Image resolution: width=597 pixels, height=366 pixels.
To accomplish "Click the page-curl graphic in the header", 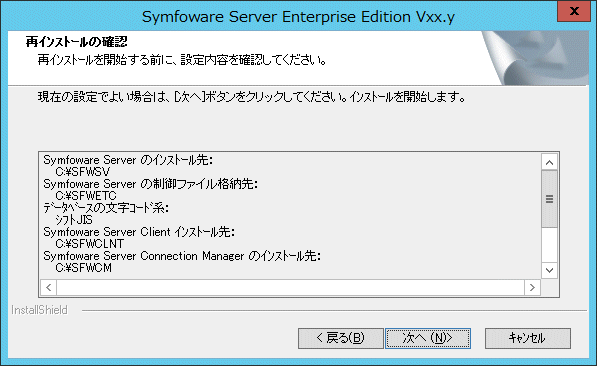I will tap(535, 58).
